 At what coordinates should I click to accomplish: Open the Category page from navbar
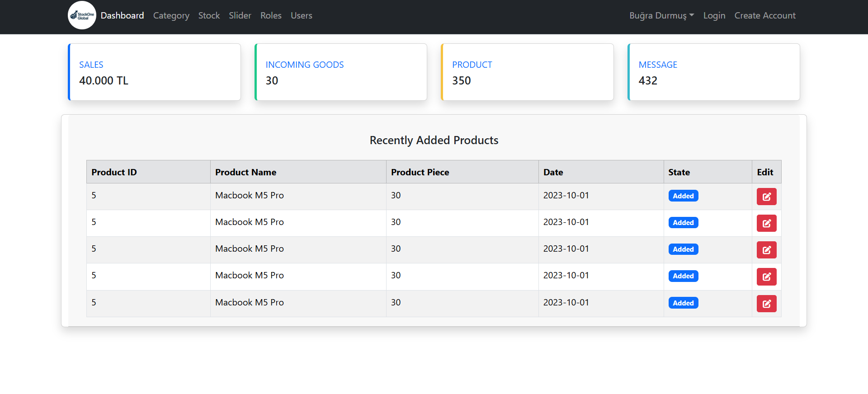(x=171, y=15)
